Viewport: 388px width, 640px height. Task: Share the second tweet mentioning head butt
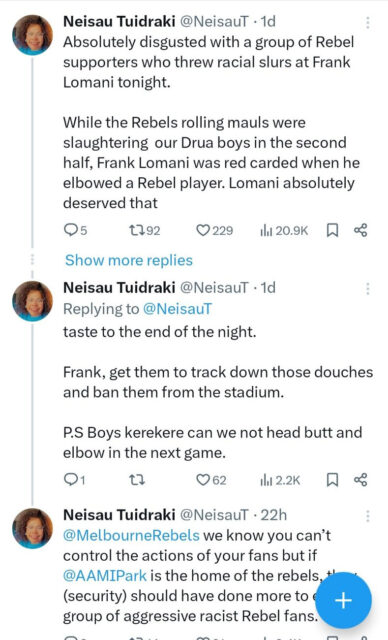[x=361, y=480]
